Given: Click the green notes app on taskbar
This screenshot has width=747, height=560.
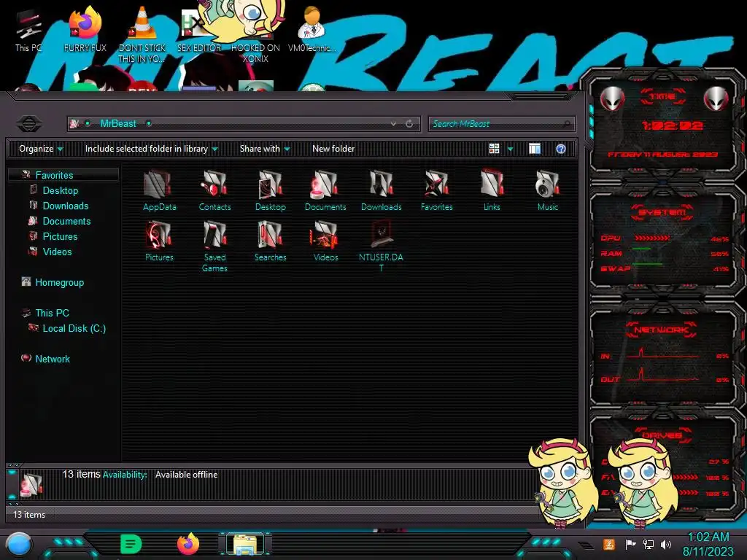Looking at the screenshot, I should [x=131, y=544].
